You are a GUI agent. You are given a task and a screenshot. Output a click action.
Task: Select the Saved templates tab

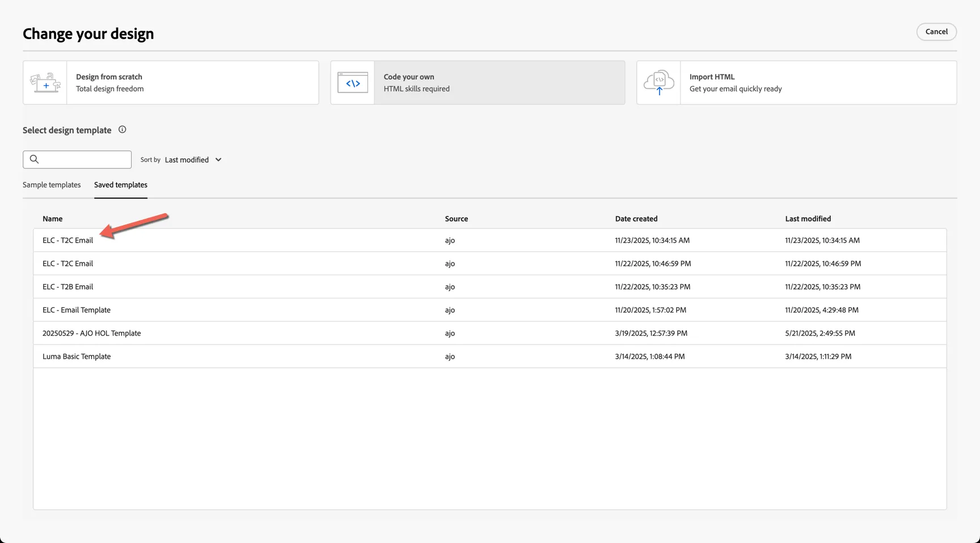coord(121,185)
